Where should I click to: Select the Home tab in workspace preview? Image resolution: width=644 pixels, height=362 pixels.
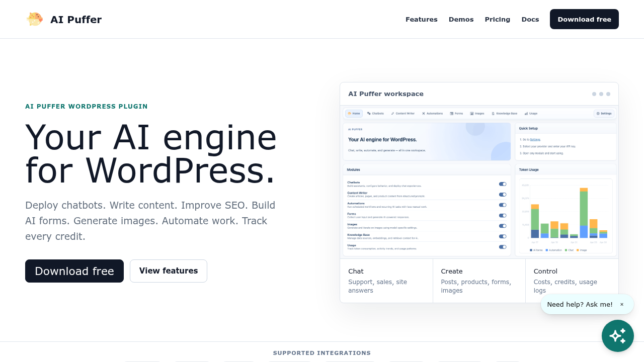coord(354,114)
